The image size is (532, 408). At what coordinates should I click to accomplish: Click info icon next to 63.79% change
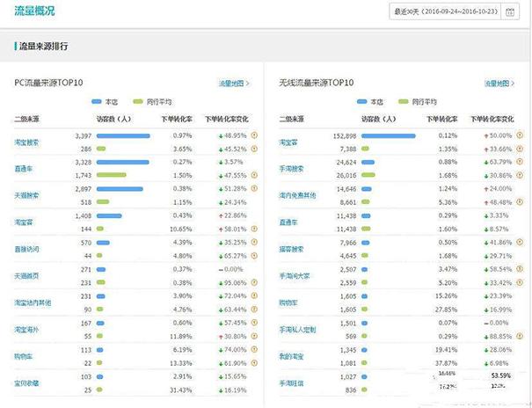(x=520, y=162)
